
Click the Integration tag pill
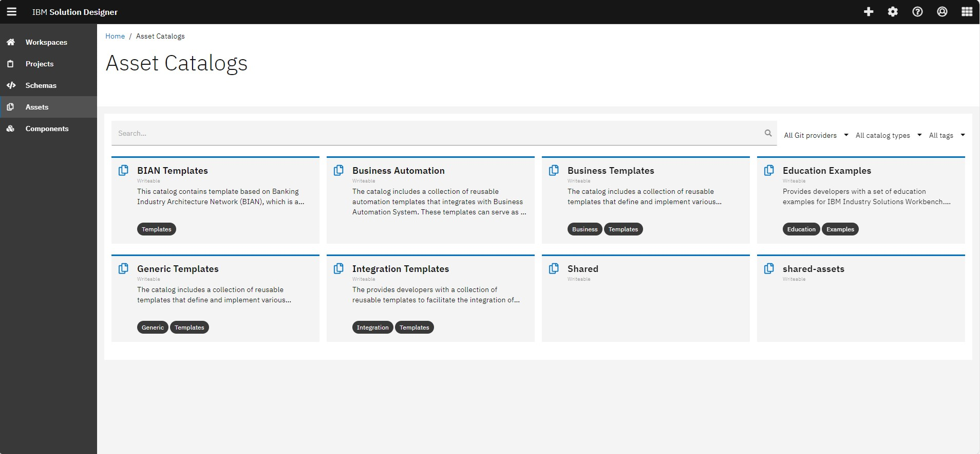[x=373, y=328]
